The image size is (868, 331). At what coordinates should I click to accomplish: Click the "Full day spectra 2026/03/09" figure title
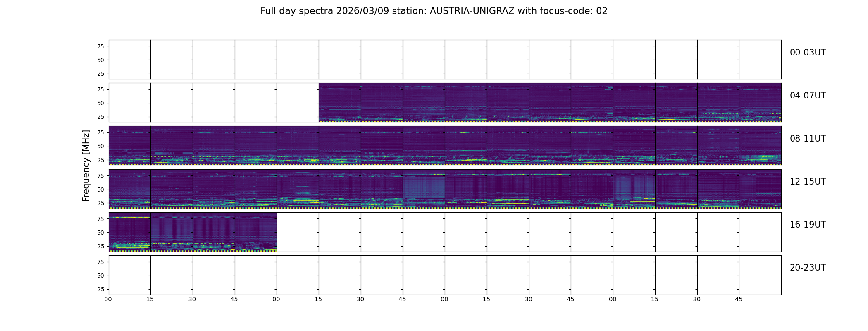434,11
